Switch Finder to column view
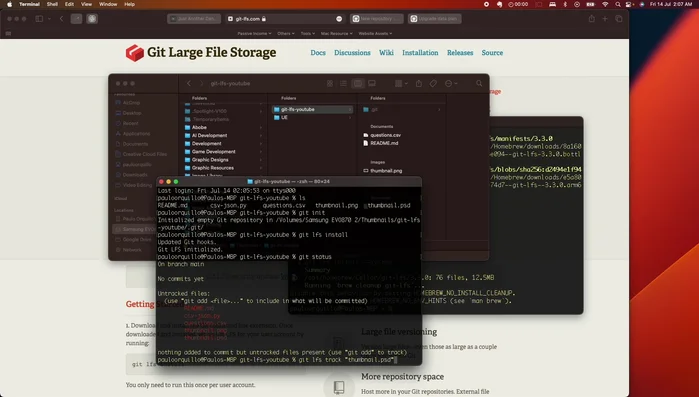 tap(358, 83)
